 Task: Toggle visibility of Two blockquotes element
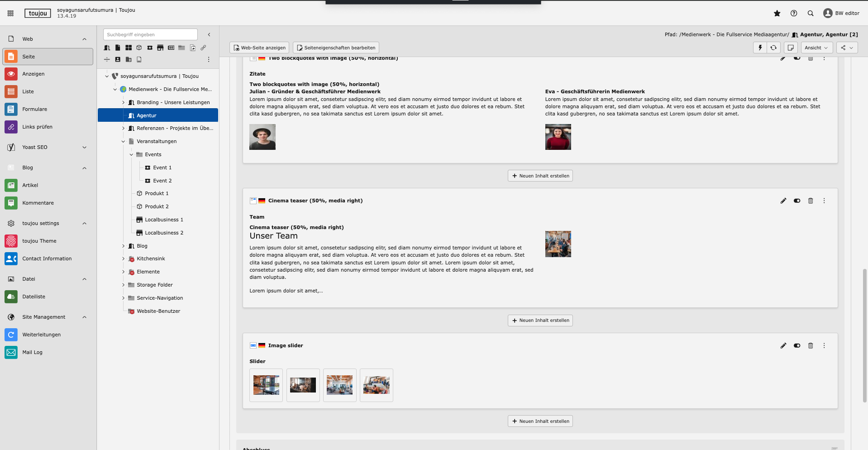(797, 58)
